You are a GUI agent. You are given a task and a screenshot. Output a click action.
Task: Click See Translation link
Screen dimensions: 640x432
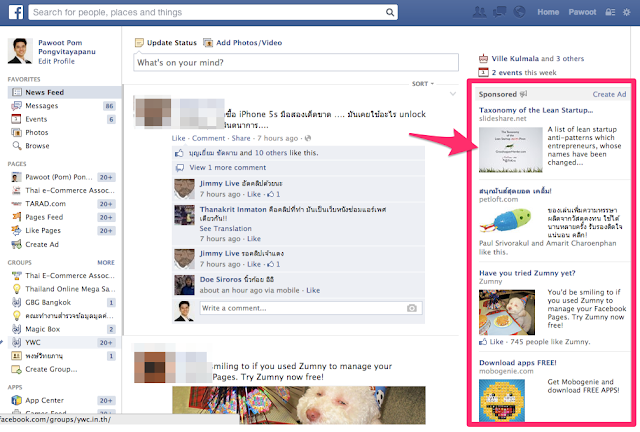pos(225,229)
